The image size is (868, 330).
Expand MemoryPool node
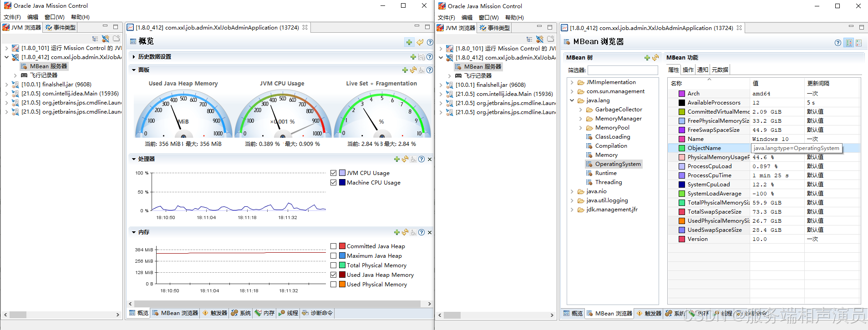tap(581, 128)
